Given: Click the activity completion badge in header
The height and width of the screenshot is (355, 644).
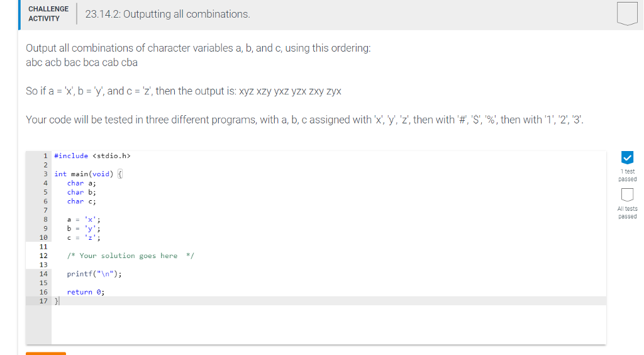Looking at the screenshot, I should (x=627, y=14).
